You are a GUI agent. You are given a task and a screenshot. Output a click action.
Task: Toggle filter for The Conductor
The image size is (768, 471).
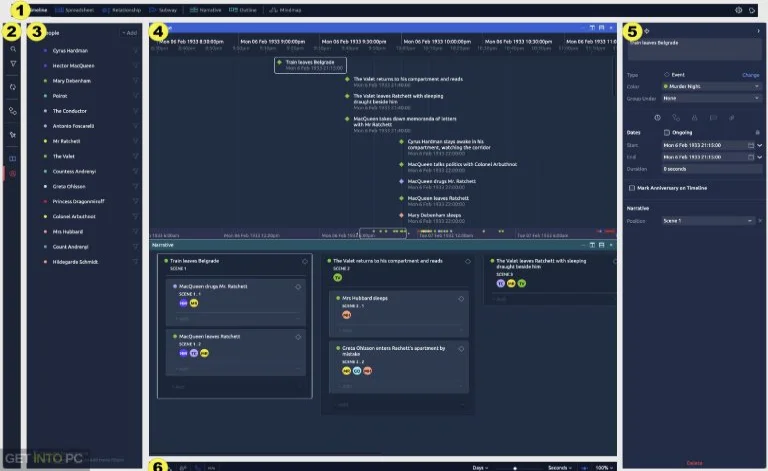coord(135,111)
